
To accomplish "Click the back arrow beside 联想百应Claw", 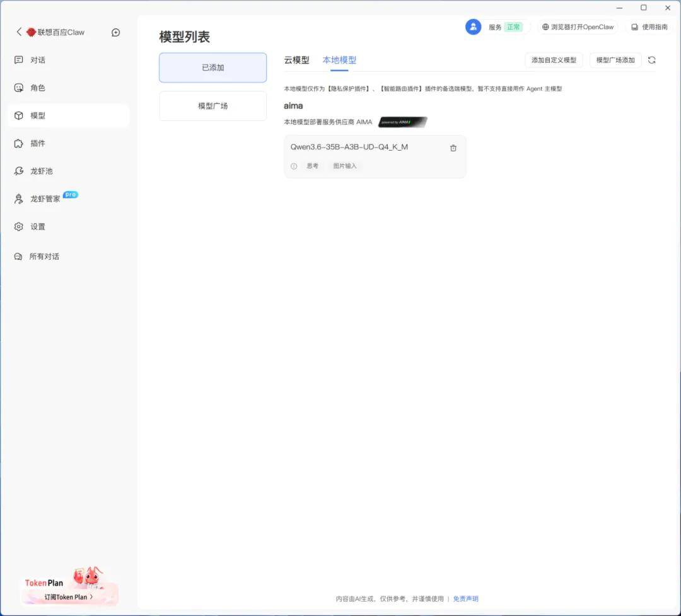I will 19,32.
